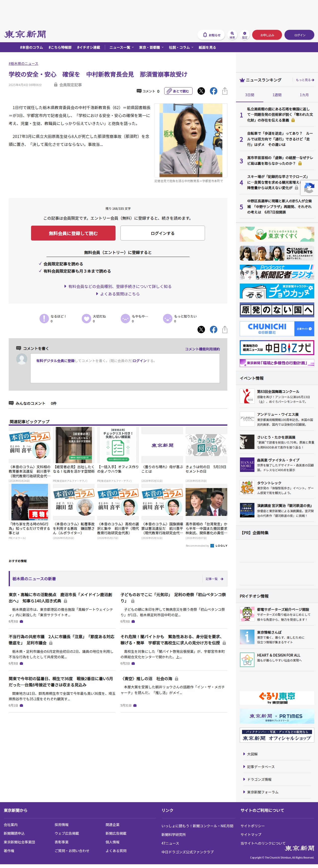Open 中日BIZナビ banner

coord(277,348)
